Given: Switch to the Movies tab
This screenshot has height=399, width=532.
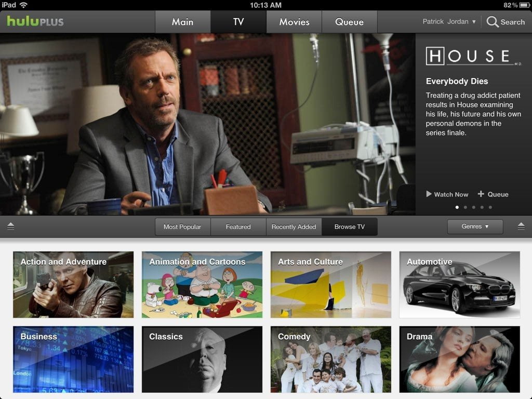Looking at the screenshot, I should click(x=294, y=22).
